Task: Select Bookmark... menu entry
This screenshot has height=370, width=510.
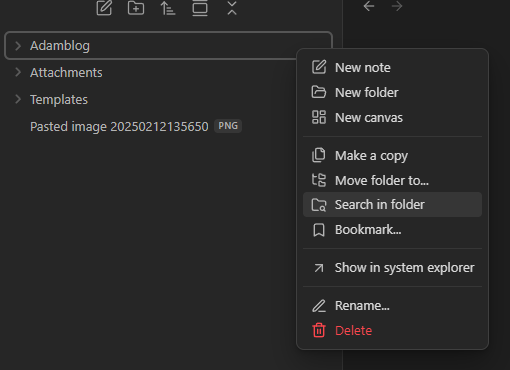Action: [392, 230]
